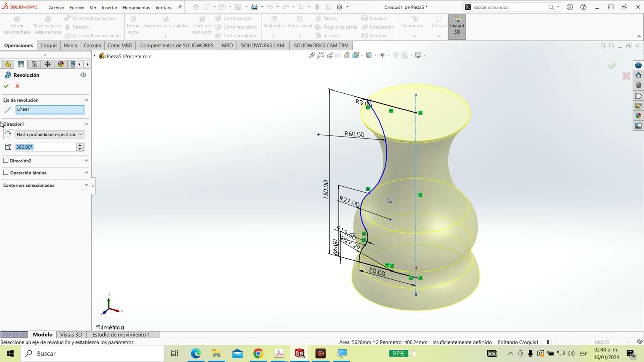
Task: Enable the Dirección2 checkbox
Action: [x=6, y=160]
